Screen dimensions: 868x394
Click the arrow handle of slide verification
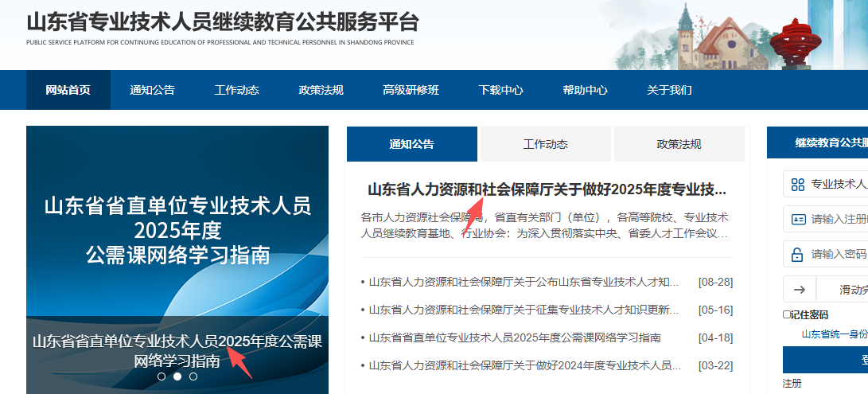(800, 290)
